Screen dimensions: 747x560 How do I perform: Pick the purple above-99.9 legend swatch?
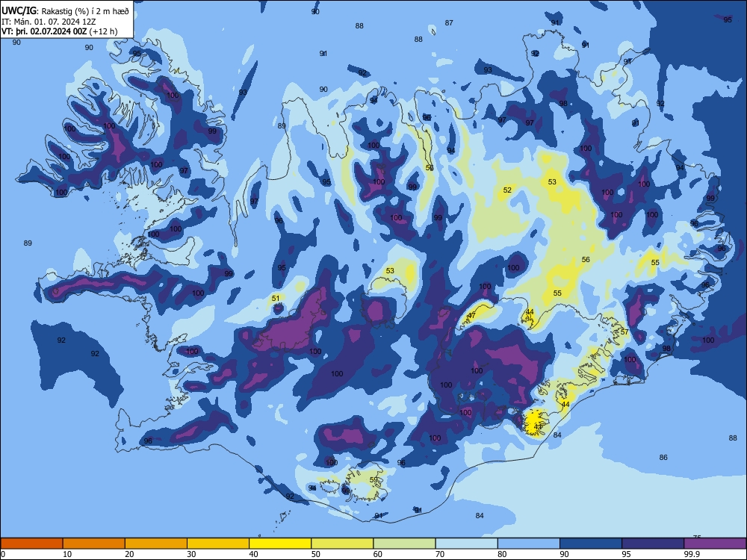click(715, 544)
